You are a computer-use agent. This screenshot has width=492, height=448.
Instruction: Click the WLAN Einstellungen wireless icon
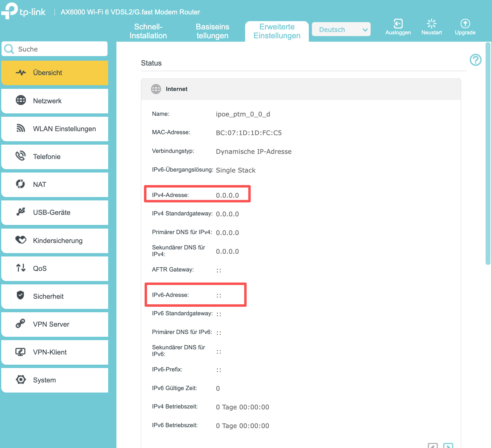tap(21, 128)
